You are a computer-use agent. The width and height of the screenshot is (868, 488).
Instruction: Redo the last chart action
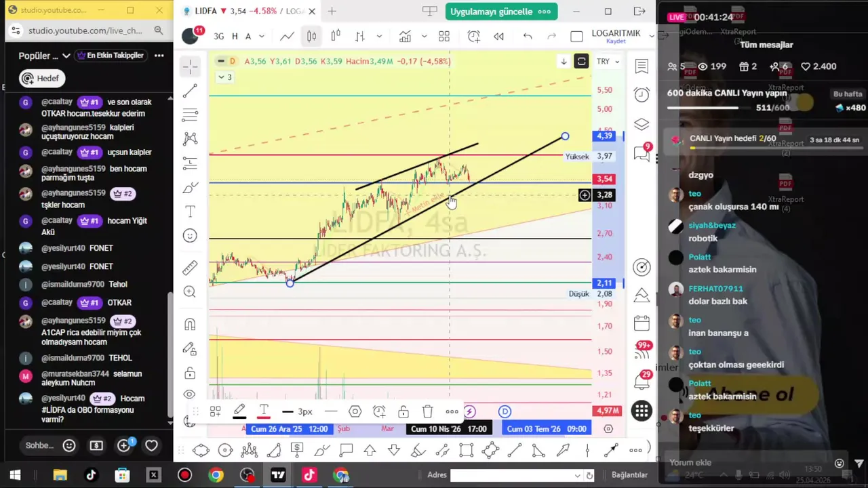click(552, 36)
